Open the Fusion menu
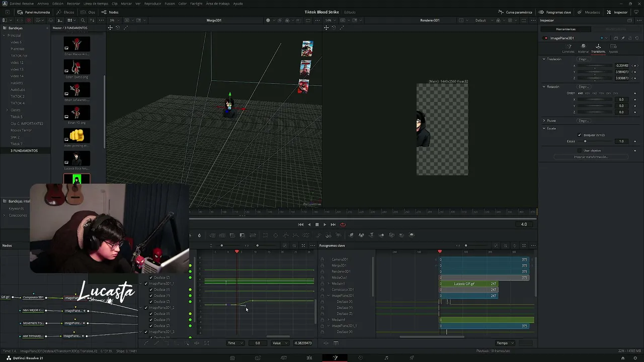Viewport: 644px width, 362px height. coord(170,4)
